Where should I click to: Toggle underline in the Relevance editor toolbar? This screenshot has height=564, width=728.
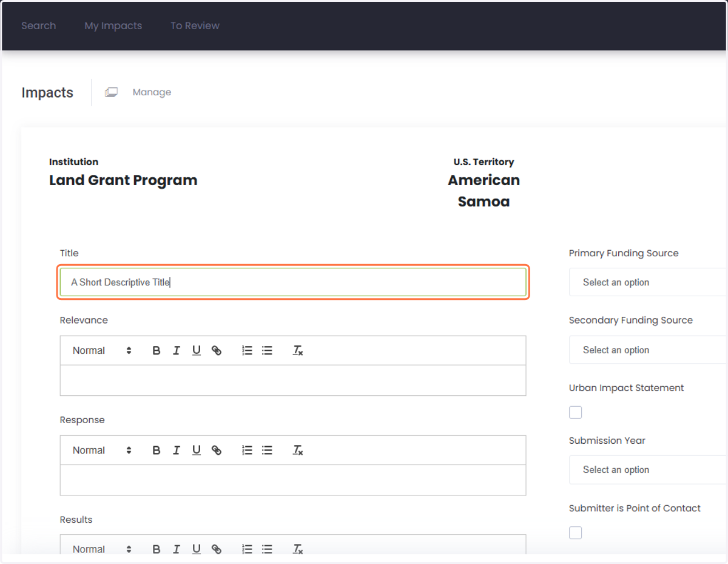click(x=197, y=350)
